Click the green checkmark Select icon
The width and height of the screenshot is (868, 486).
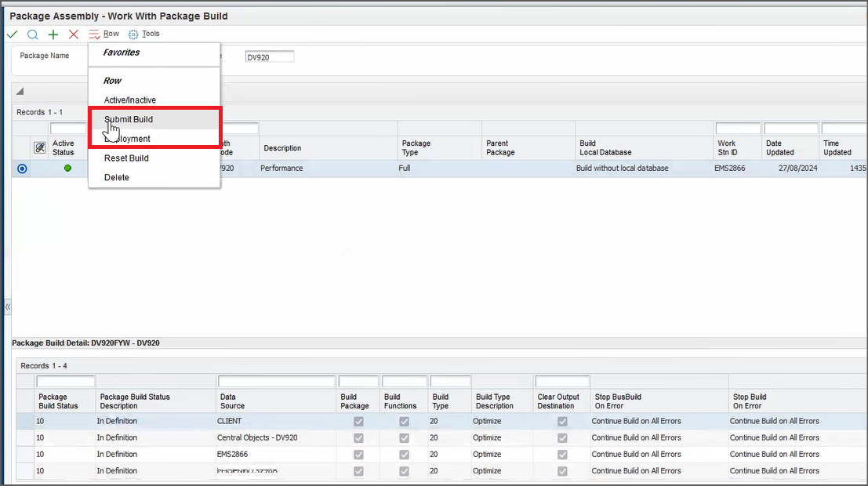coord(13,34)
